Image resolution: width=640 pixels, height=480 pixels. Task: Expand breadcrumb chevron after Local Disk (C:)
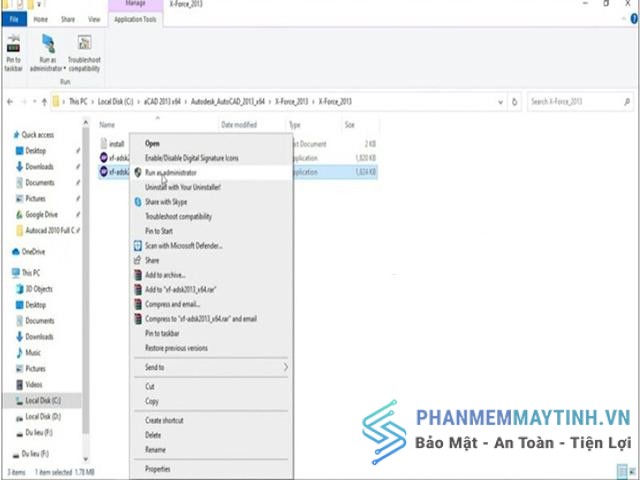click(138, 102)
